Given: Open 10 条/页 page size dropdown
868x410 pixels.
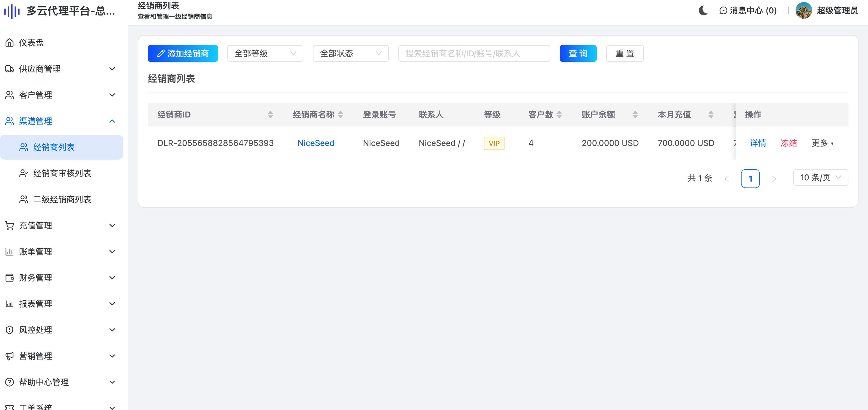Looking at the screenshot, I should click(821, 177).
